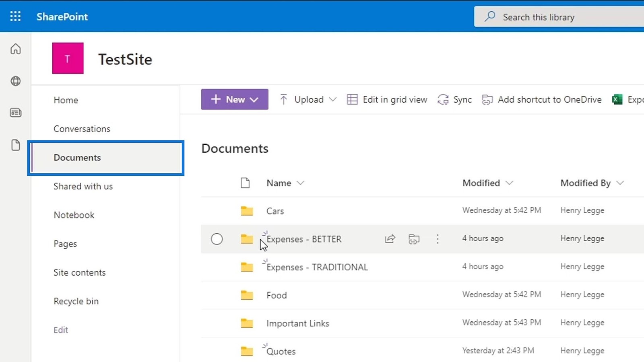Open the Quotes folder
This screenshot has width=644, height=362.
point(281,351)
